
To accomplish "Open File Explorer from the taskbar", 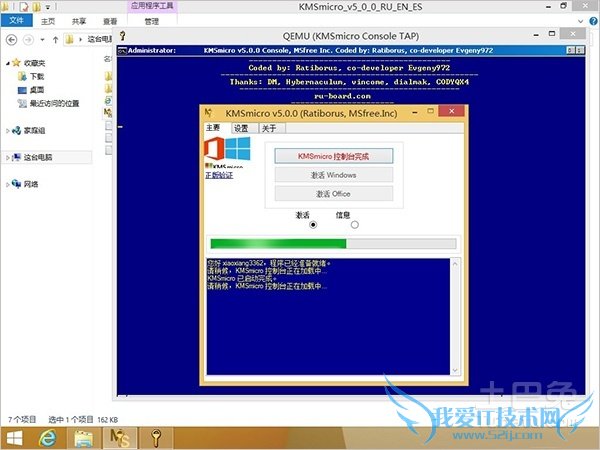I will (83, 438).
